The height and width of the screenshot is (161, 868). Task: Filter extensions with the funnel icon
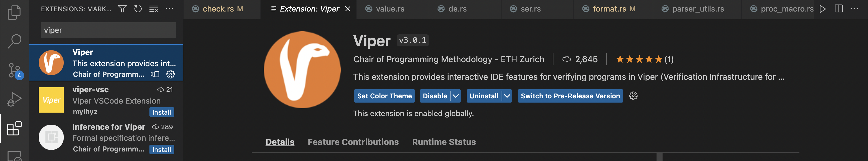[122, 9]
